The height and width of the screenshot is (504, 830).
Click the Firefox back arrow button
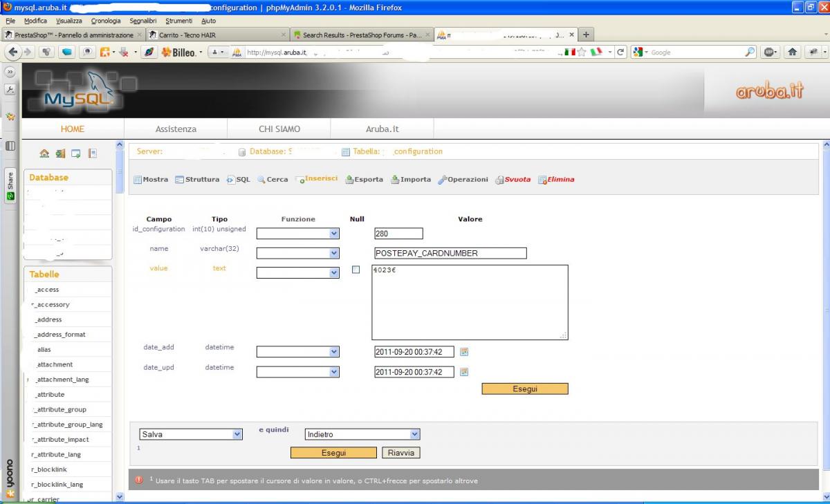point(13,52)
